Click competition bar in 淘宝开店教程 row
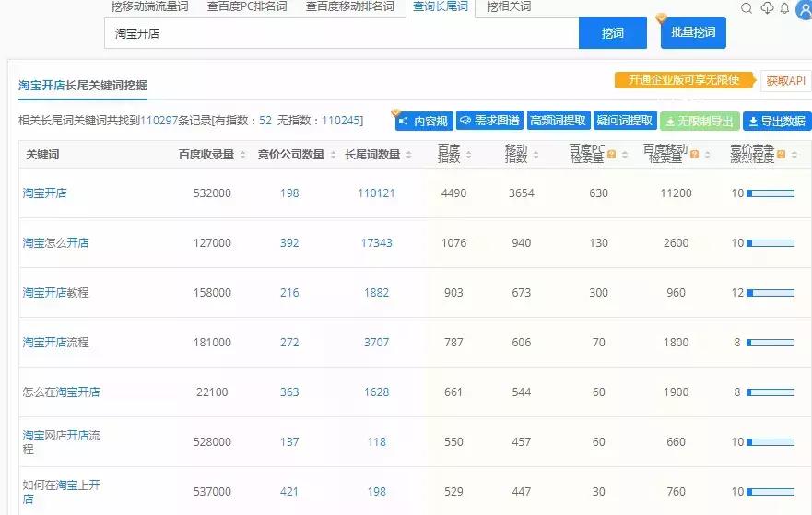This screenshot has height=515, width=812. [x=771, y=293]
